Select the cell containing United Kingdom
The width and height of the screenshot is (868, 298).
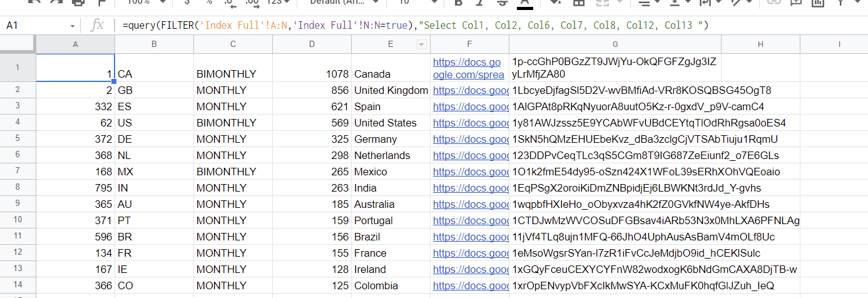coord(391,90)
